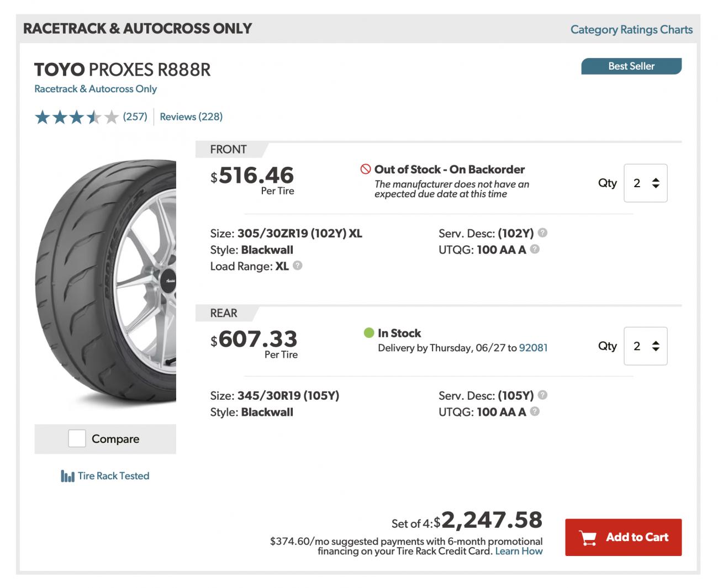Click the Add to Cart button
The height and width of the screenshot is (588, 718).
[623, 537]
